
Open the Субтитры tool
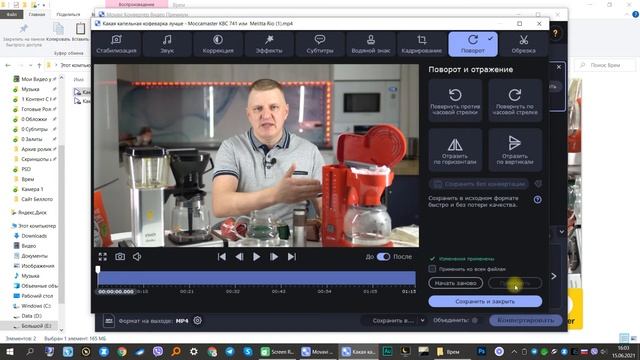pyautogui.click(x=320, y=44)
